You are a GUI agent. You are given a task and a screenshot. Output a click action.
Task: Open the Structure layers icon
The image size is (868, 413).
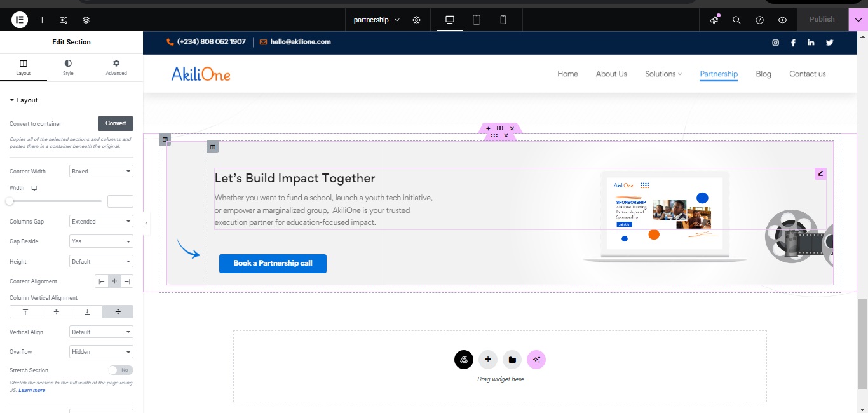click(x=86, y=20)
